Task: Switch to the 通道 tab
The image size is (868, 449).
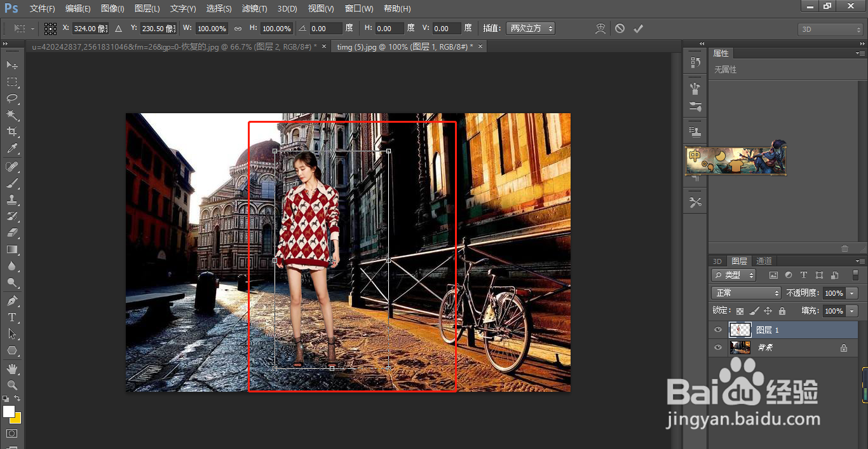Action: point(764,261)
